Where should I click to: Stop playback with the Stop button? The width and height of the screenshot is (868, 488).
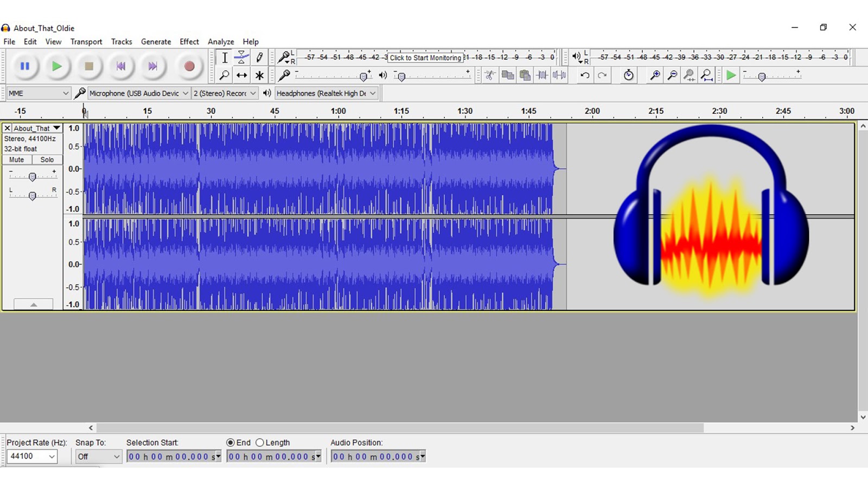89,66
